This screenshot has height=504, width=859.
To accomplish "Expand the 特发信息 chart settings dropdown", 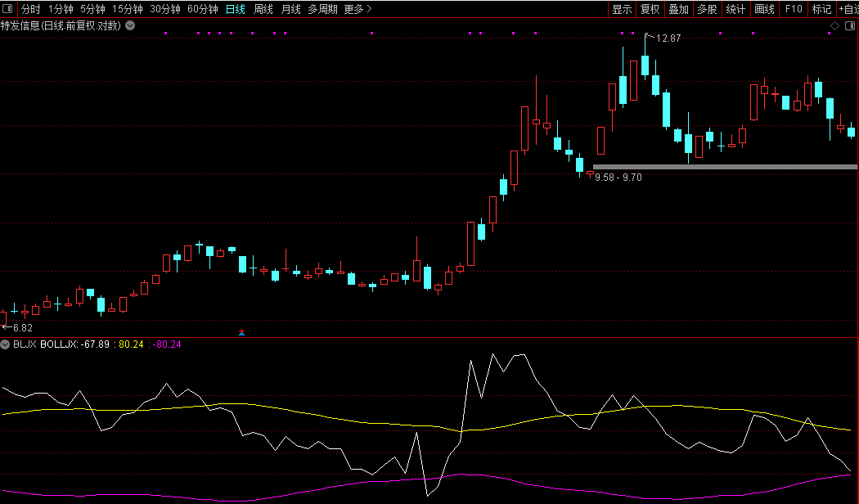I will [130, 26].
